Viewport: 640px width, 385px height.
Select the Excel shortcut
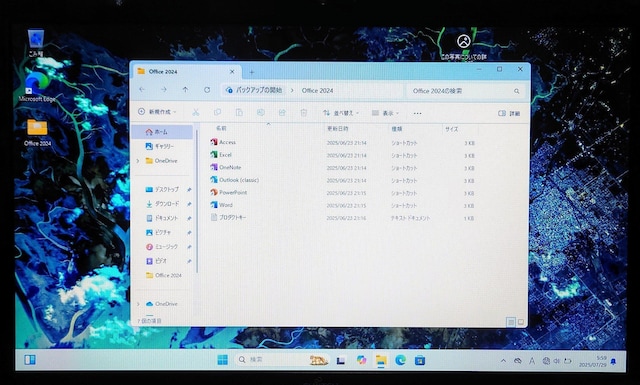[221, 155]
